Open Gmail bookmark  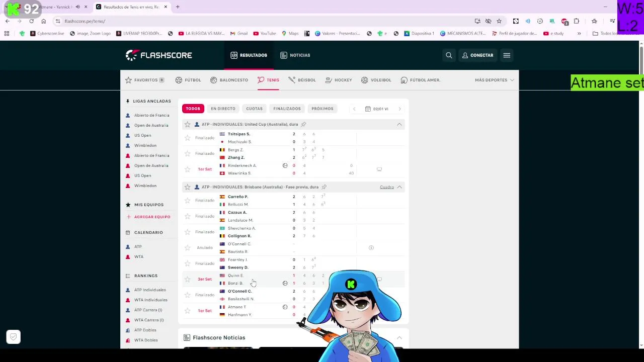point(239,34)
